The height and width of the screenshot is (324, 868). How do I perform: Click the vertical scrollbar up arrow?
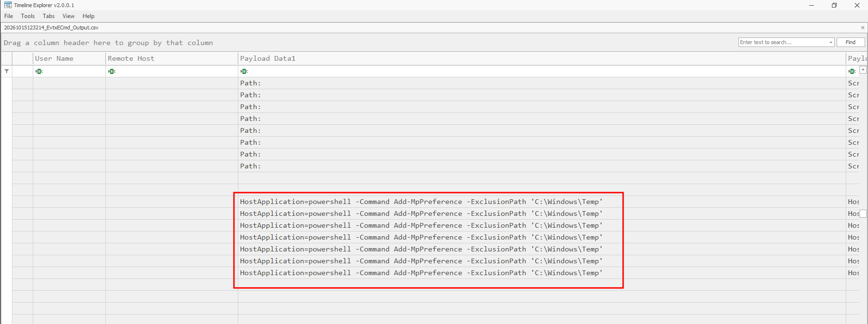863,70
